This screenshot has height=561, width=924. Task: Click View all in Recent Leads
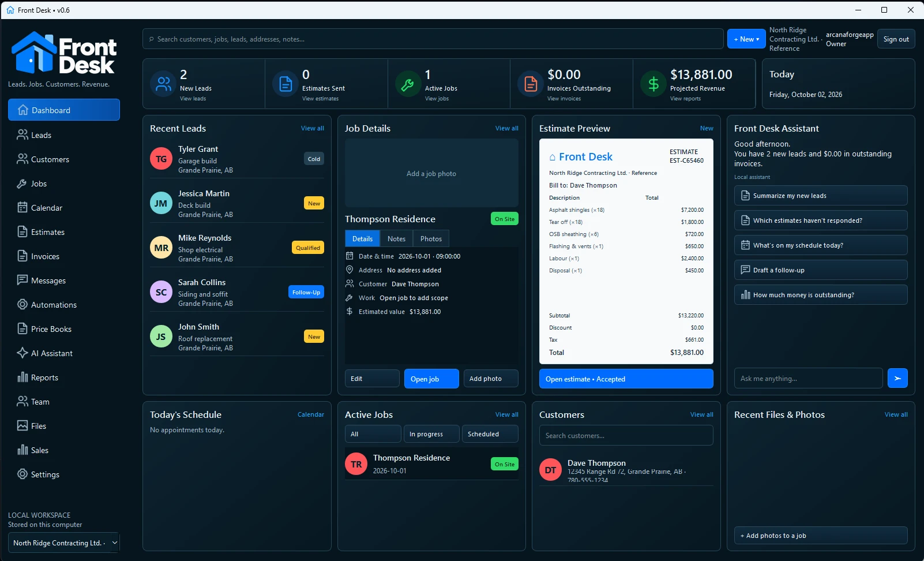(x=313, y=128)
